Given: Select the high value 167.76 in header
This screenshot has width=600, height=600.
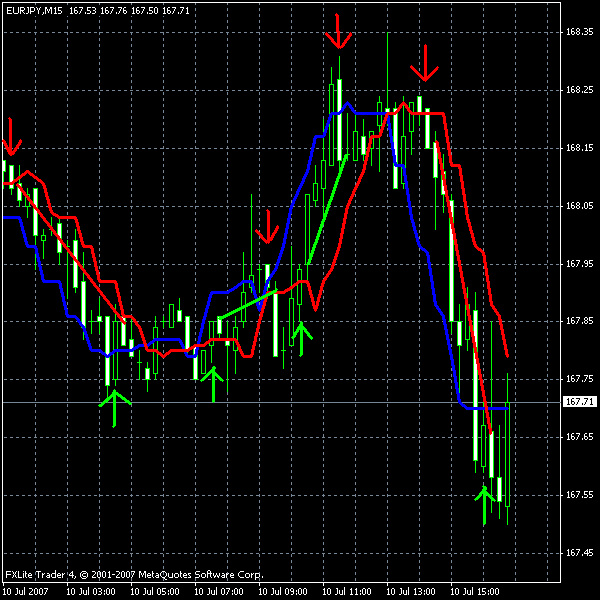Looking at the screenshot, I should click(114, 11).
